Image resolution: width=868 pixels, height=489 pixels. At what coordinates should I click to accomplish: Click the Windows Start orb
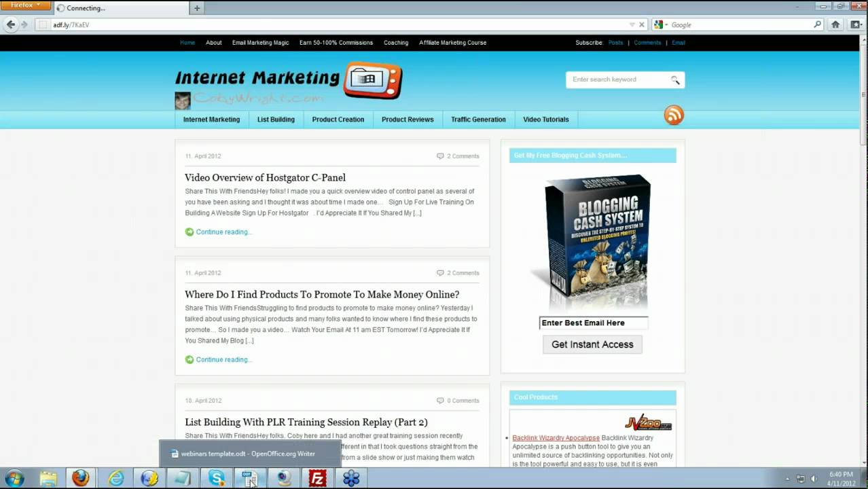point(14,478)
